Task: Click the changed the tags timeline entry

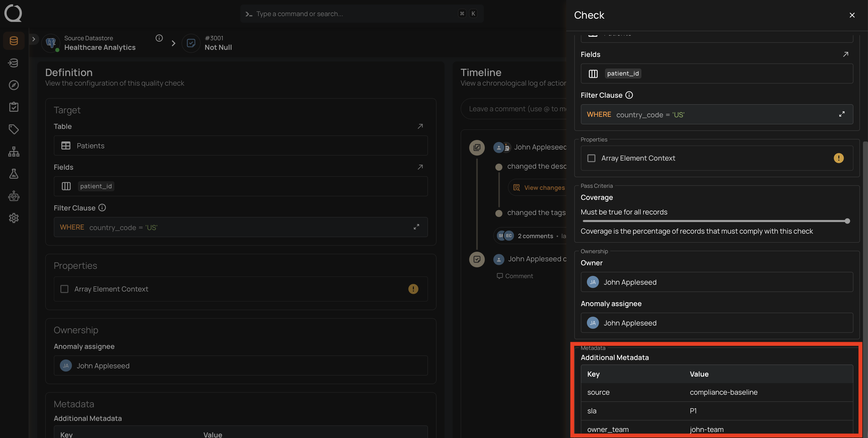Action: [536, 213]
